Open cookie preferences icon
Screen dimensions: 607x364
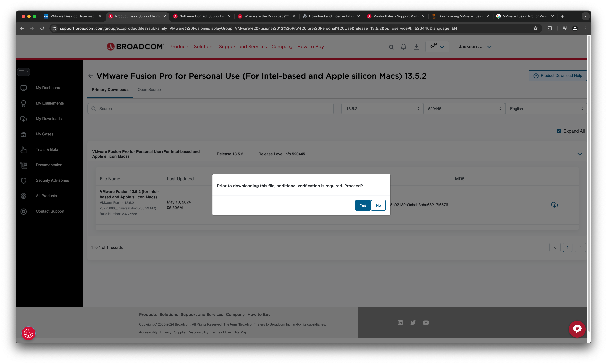pyautogui.click(x=29, y=333)
